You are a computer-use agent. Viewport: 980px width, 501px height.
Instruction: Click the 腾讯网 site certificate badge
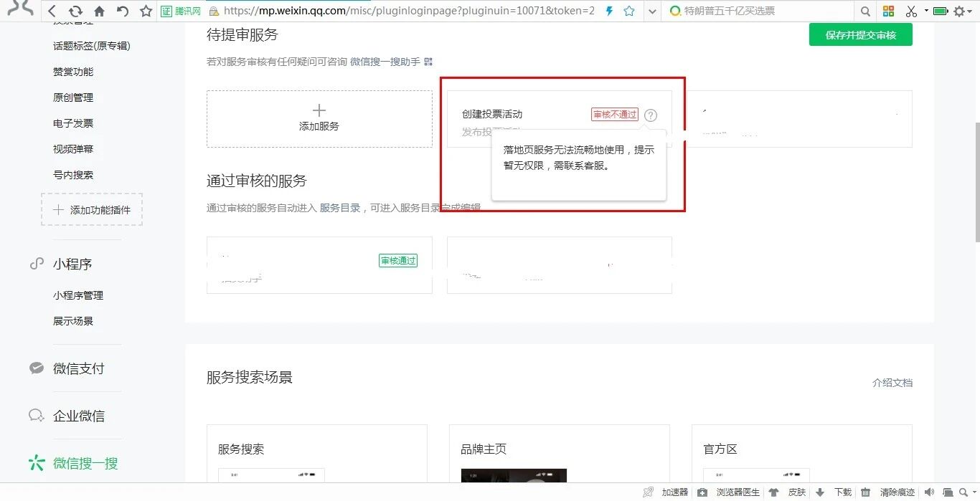click(x=181, y=11)
